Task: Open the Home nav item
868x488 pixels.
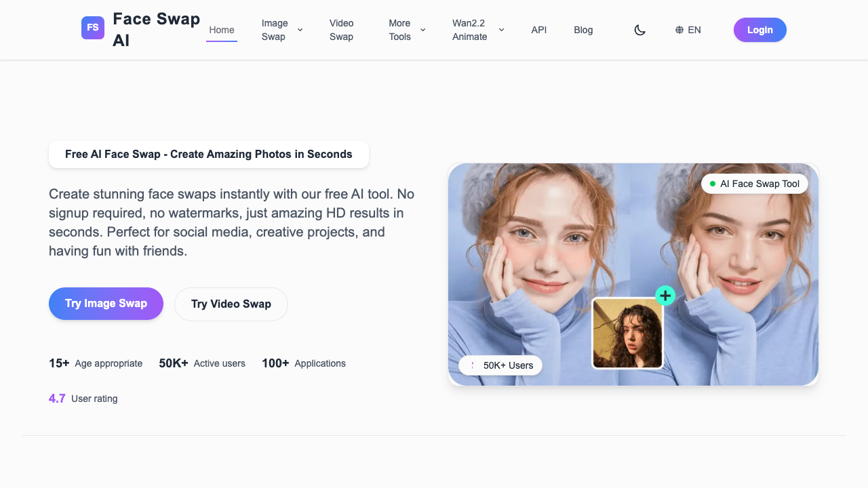Action: point(222,30)
